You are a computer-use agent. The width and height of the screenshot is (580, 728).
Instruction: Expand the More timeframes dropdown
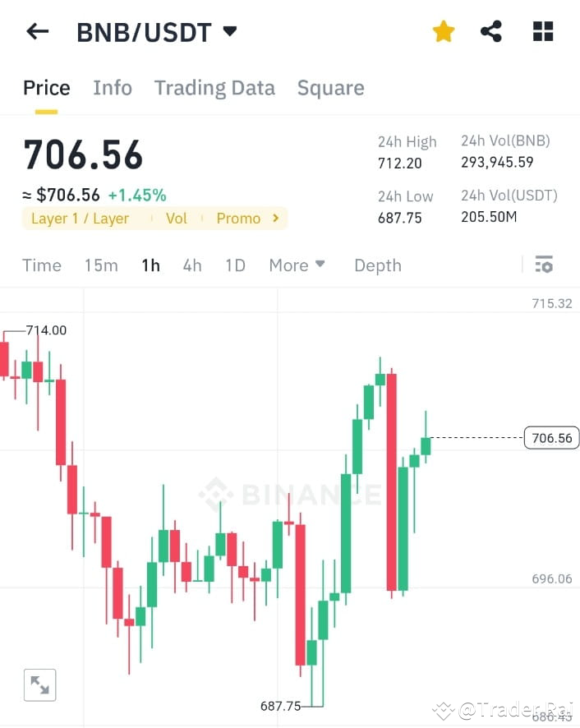tap(296, 265)
